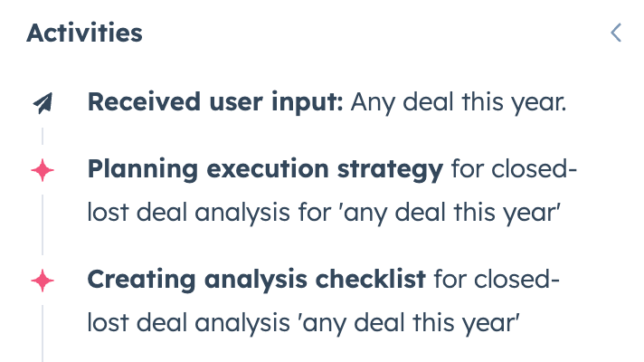Click the sparkle icon beside Creating analysis checklist
Screen dimensions: 644x362
tap(43, 281)
